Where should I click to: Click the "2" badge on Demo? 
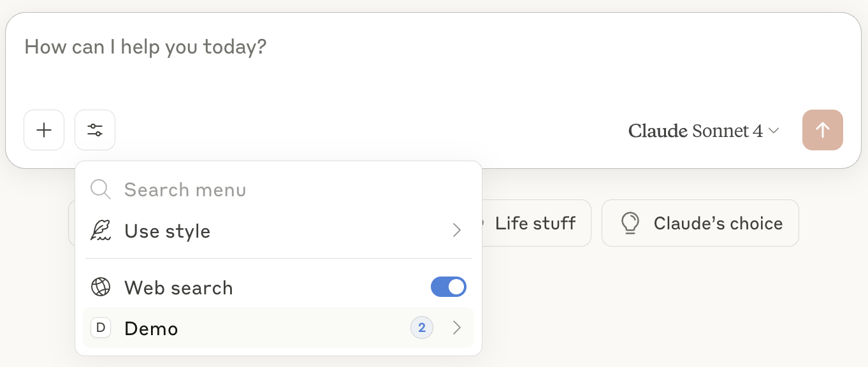(422, 328)
